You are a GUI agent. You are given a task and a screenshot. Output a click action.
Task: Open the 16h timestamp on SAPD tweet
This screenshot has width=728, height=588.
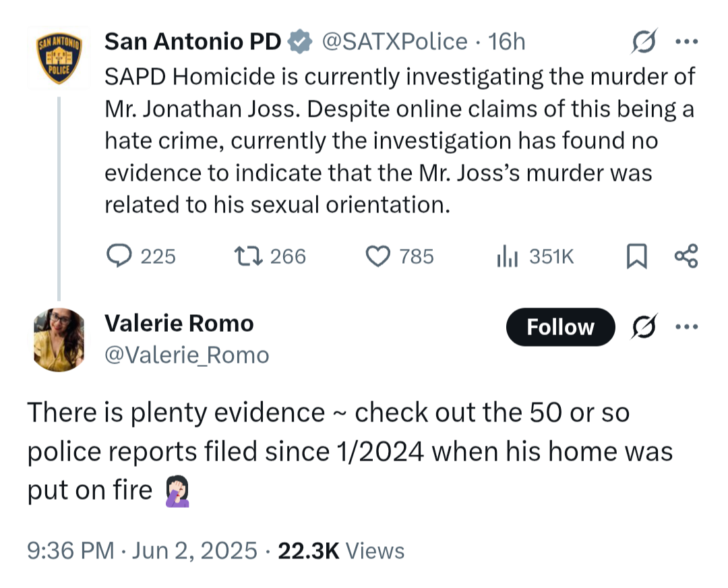click(x=506, y=42)
